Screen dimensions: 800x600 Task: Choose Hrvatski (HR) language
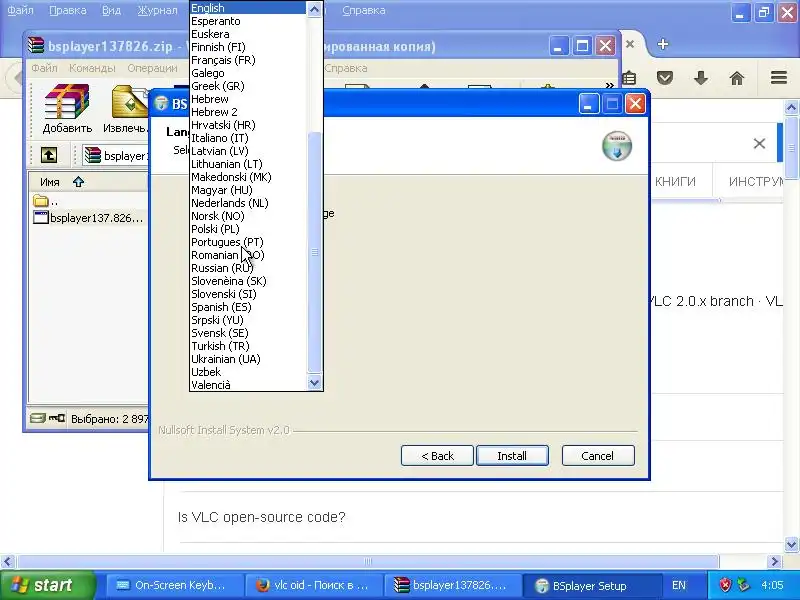point(248,125)
